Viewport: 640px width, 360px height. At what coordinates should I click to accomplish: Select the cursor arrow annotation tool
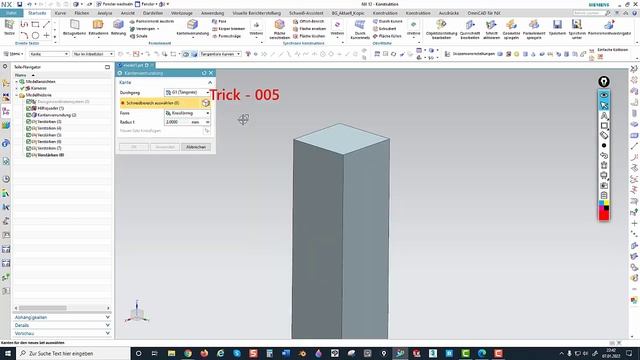[x=604, y=105]
